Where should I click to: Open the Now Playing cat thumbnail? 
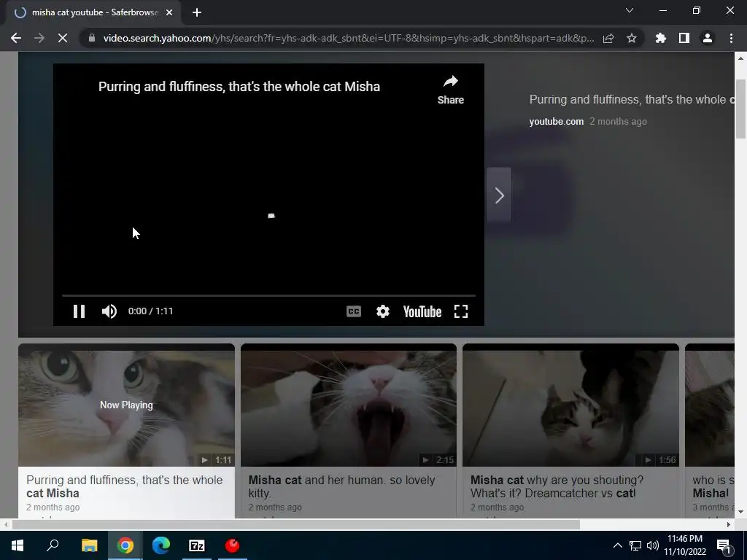click(x=126, y=405)
